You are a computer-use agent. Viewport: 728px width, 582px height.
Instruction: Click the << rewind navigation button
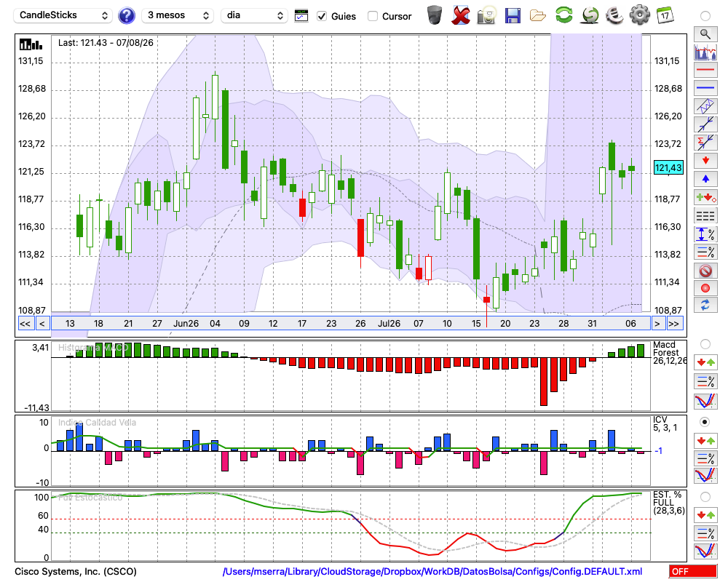[x=25, y=324]
